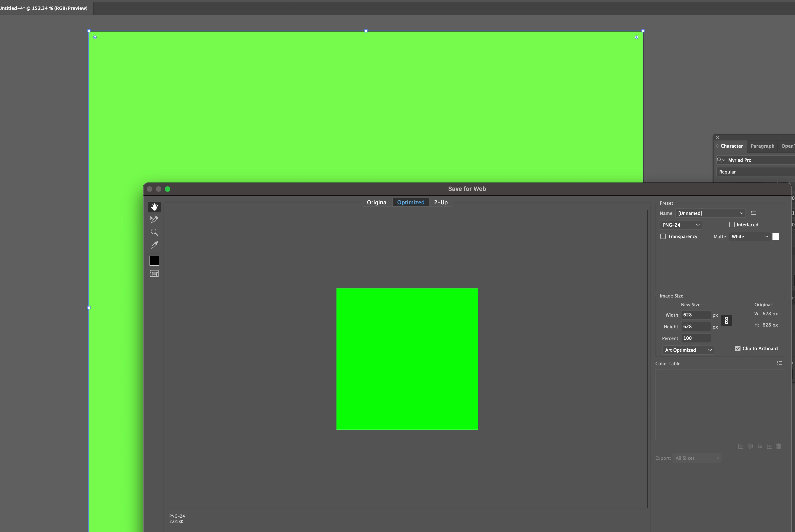Select the Eyedropper tool

[154, 245]
